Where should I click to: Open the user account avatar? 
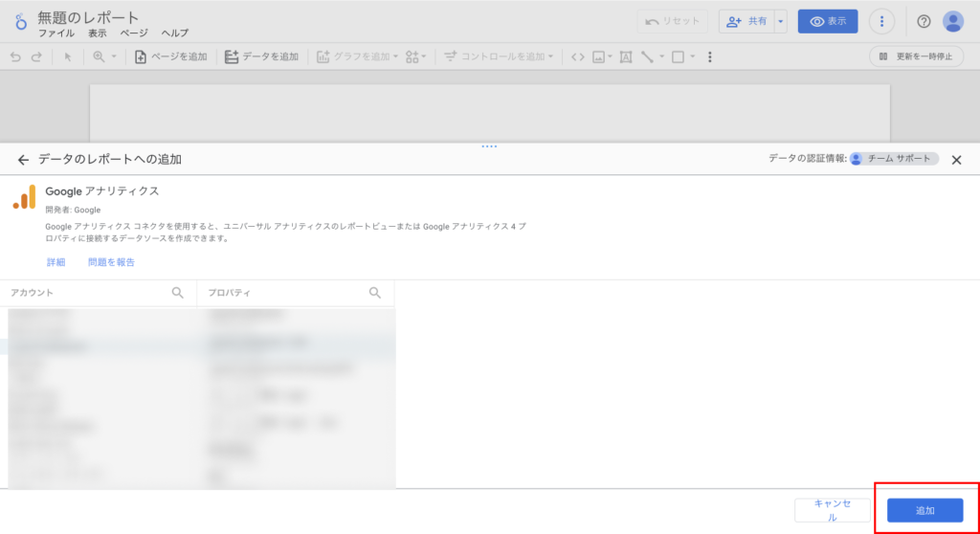[x=953, y=21]
